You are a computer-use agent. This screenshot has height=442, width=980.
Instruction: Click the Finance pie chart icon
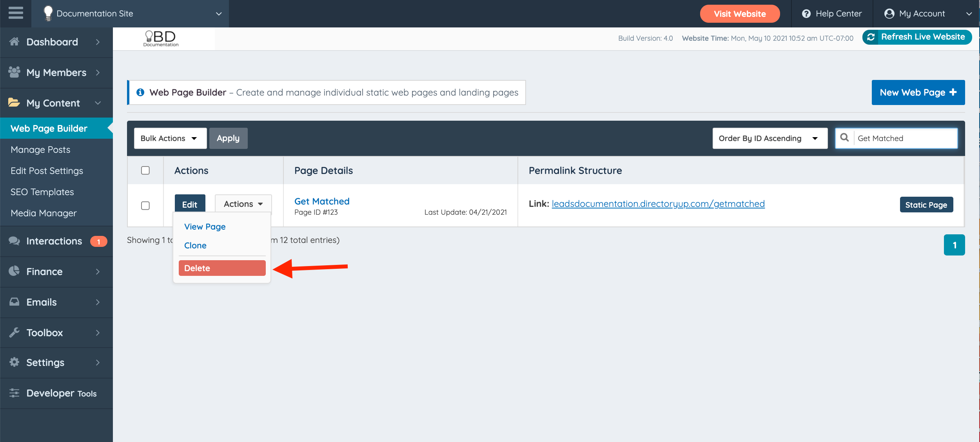15,271
